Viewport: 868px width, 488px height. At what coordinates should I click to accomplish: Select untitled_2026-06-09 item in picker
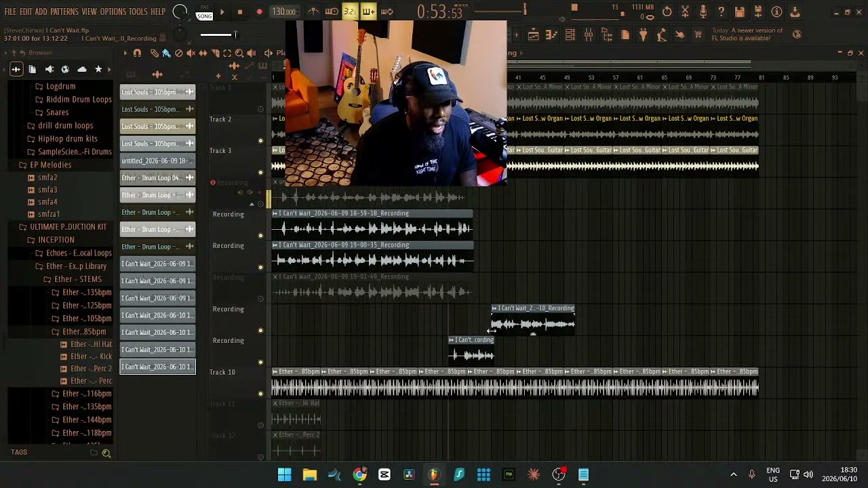coord(157,161)
